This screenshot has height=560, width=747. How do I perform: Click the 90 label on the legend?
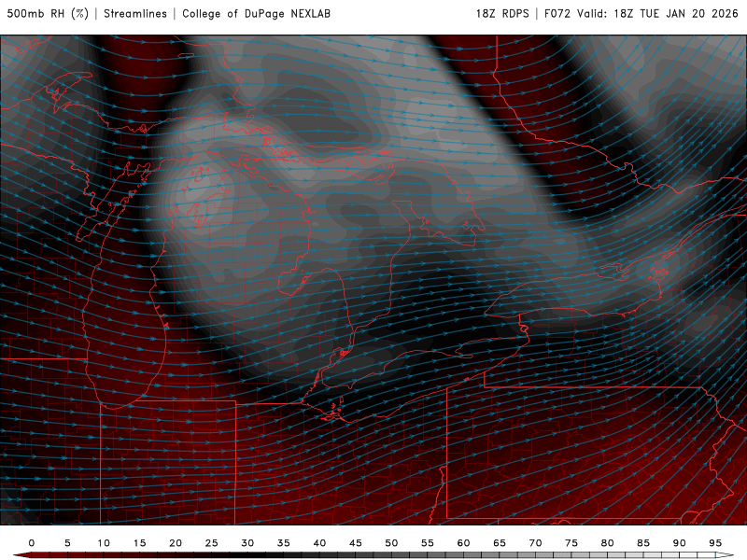[x=680, y=543]
